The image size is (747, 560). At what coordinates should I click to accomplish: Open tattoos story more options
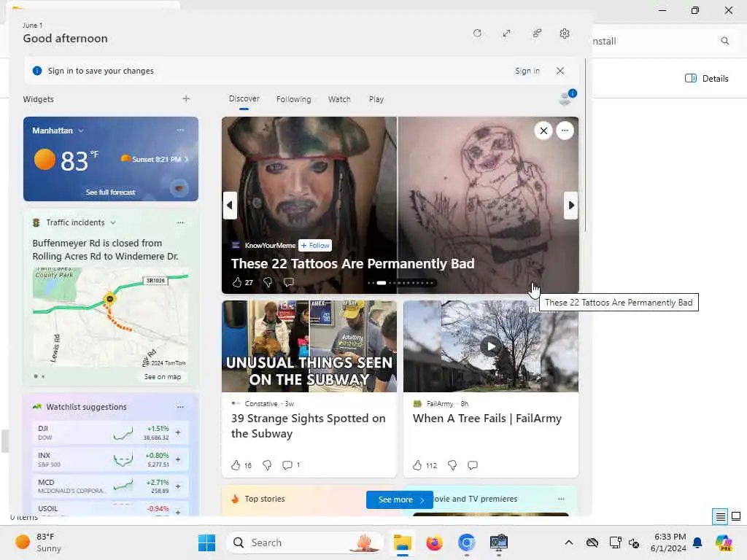click(565, 131)
